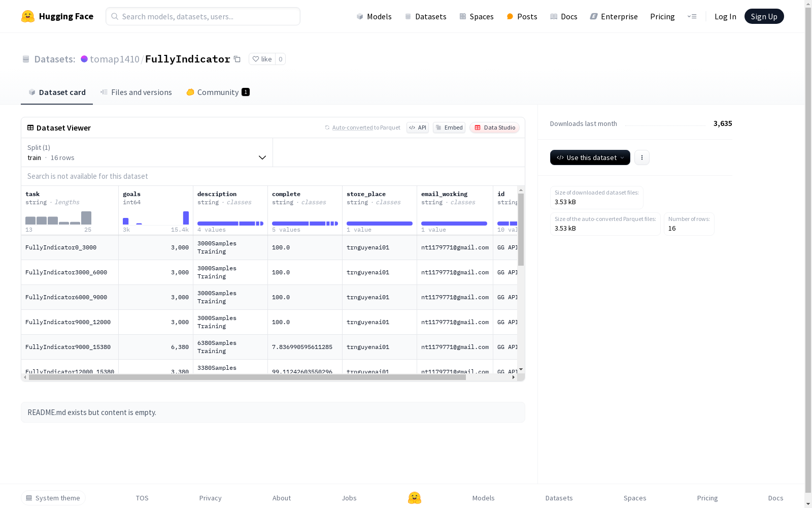Click the table scroll-right arrow
The width and height of the screenshot is (812, 508).
click(514, 377)
